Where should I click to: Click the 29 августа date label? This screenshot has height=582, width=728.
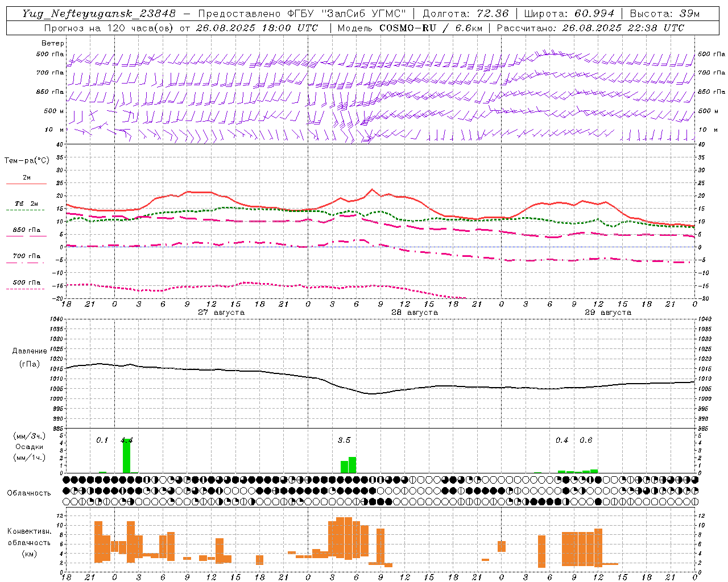608,313
